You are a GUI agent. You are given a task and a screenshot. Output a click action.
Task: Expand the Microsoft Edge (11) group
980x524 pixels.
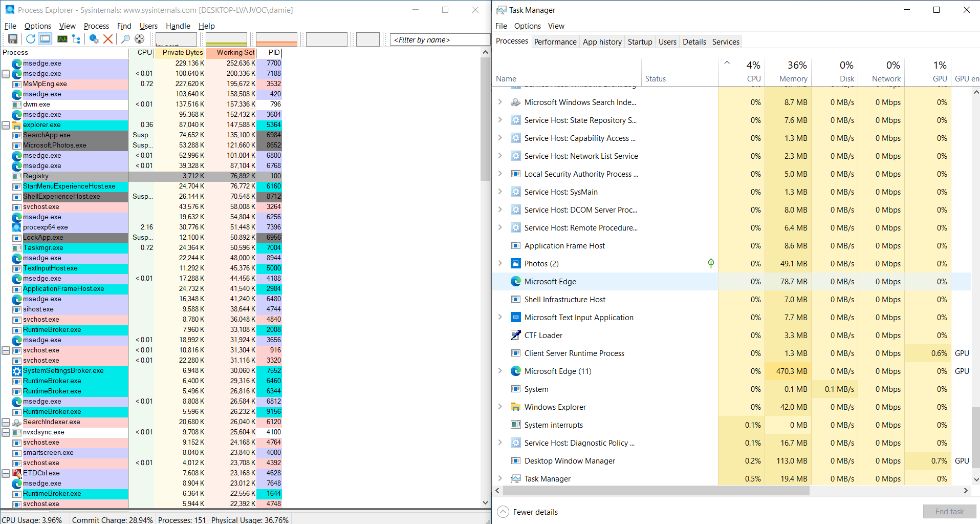[x=500, y=371]
